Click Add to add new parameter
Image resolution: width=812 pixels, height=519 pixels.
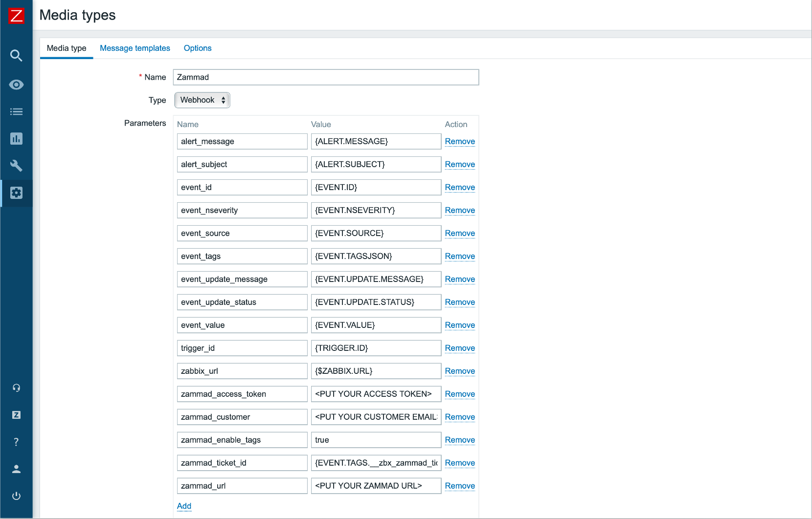click(184, 506)
